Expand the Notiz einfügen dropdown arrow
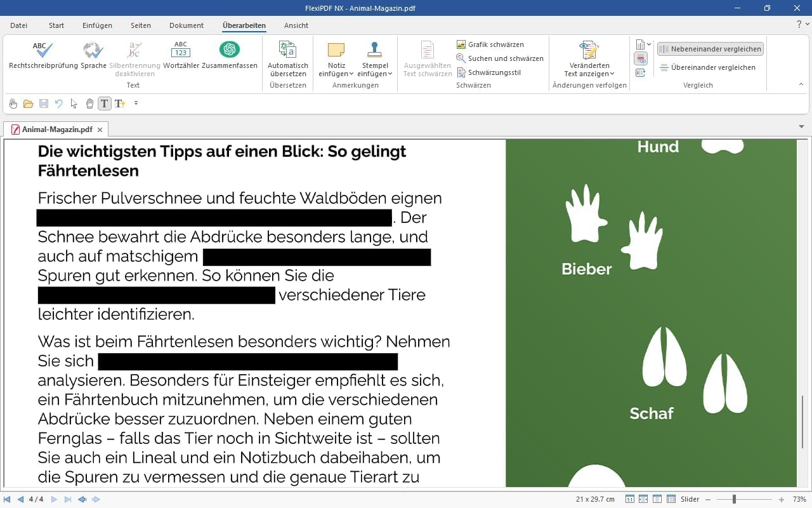This screenshot has height=508, width=812. 351,74
